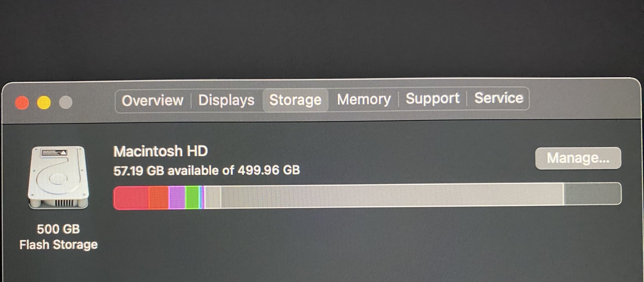Image resolution: width=644 pixels, height=282 pixels.
Task: Click the disabled gray zoom button
Action: tap(66, 102)
